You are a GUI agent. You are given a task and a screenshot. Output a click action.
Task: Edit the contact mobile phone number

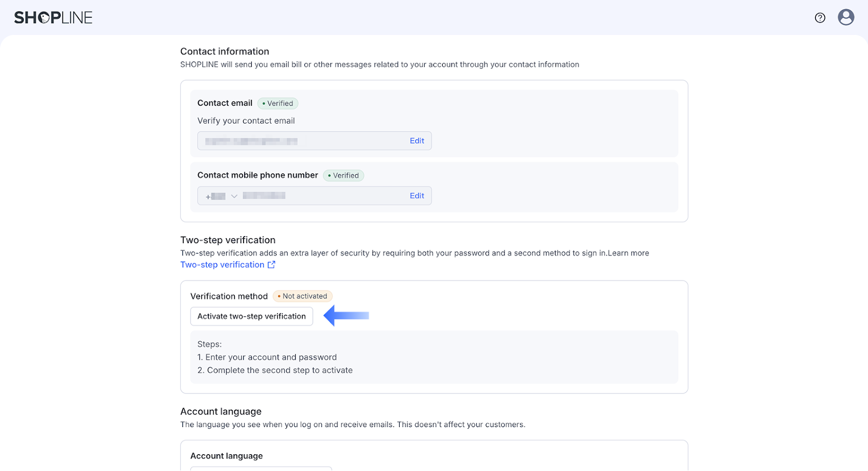point(417,196)
